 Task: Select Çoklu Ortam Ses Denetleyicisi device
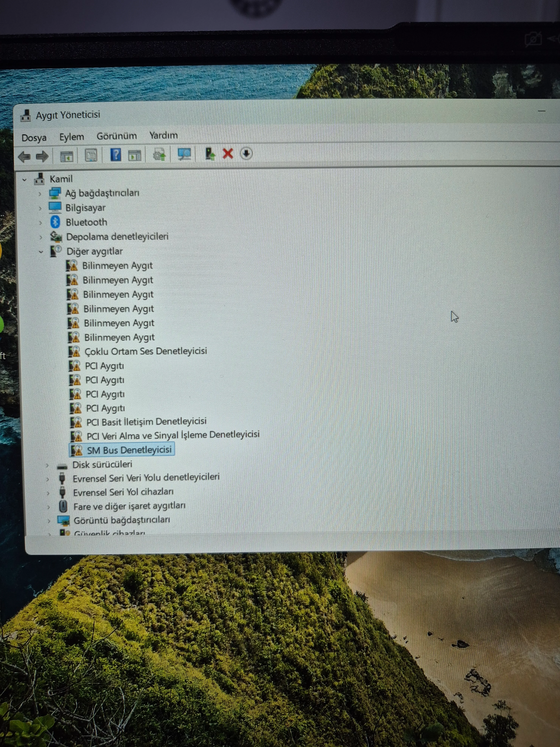coord(145,351)
